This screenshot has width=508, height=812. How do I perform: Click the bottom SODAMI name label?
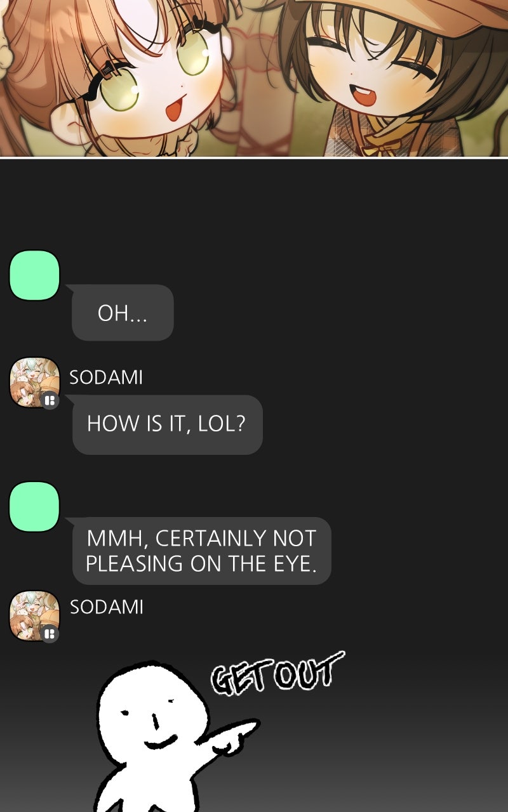tap(106, 607)
